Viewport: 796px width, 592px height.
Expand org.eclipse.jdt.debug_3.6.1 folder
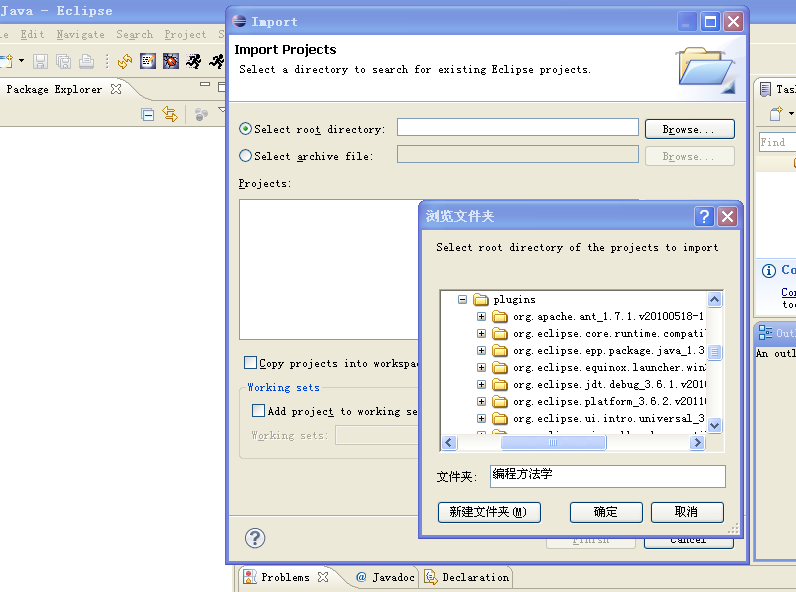pyautogui.click(x=481, y=384)
